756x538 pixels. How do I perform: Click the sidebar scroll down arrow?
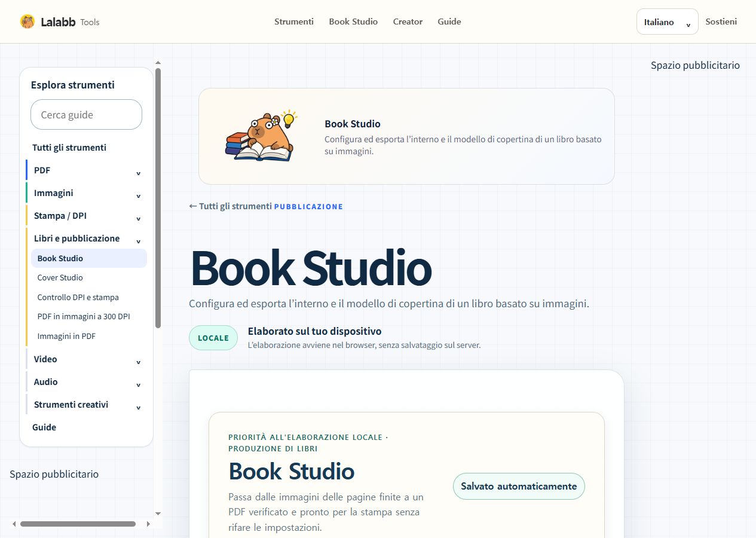point(158,513)
